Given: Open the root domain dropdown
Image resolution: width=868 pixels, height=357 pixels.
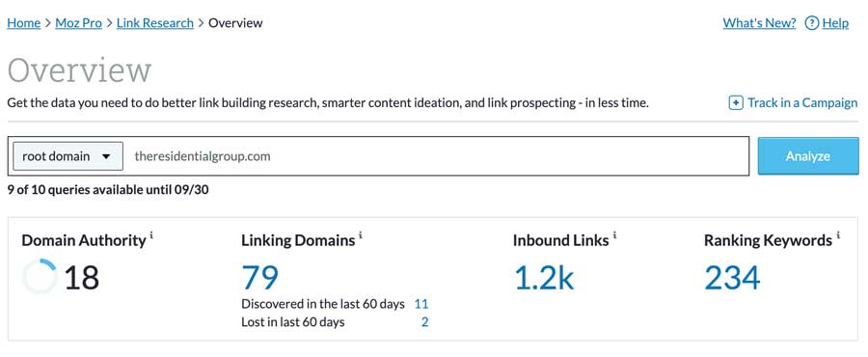Looking at the screenshot, I should [x=68, y=156].
